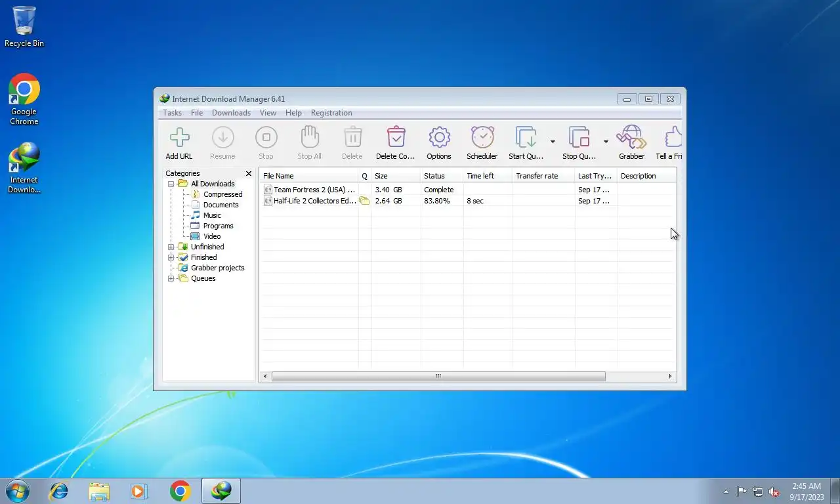Open the Scheduler clock icon
The width and height of the screenshot is (840, 504).
click(x=482, y=138)
